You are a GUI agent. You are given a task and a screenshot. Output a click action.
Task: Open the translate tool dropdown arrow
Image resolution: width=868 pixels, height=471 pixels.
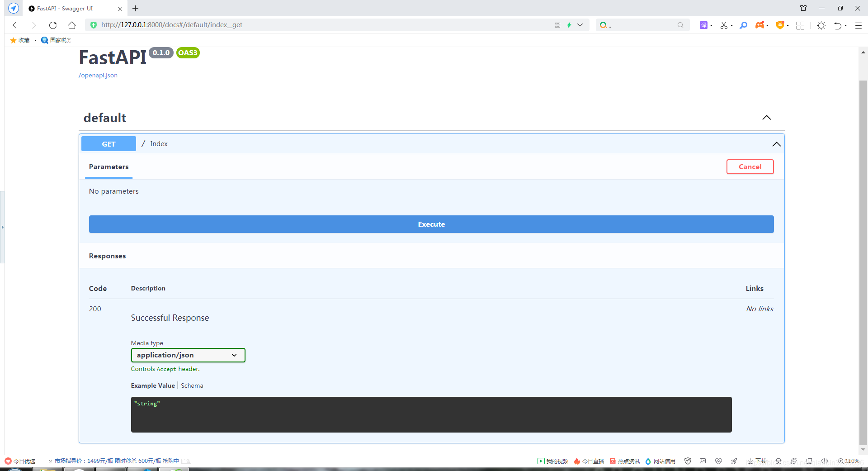click(x=712, y=26)
